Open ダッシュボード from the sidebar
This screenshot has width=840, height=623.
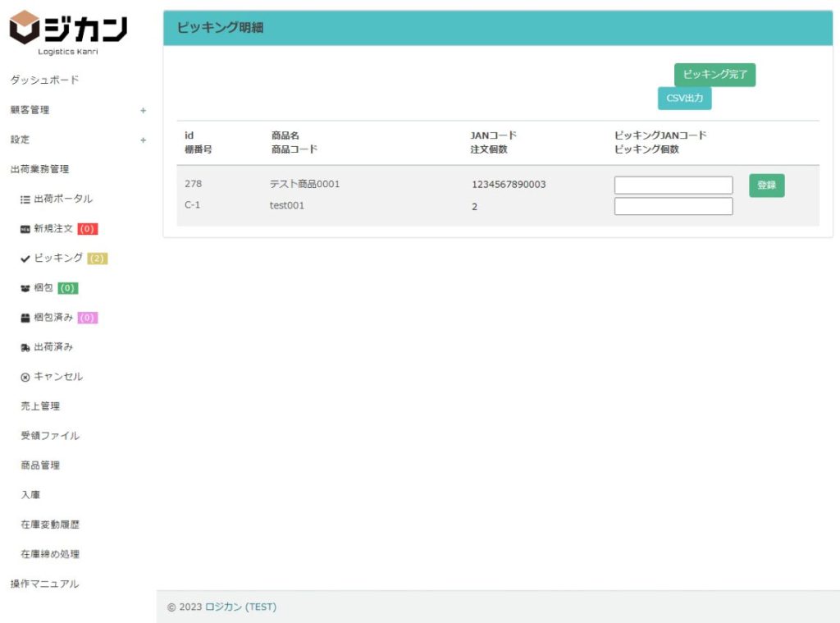point(44,80)
